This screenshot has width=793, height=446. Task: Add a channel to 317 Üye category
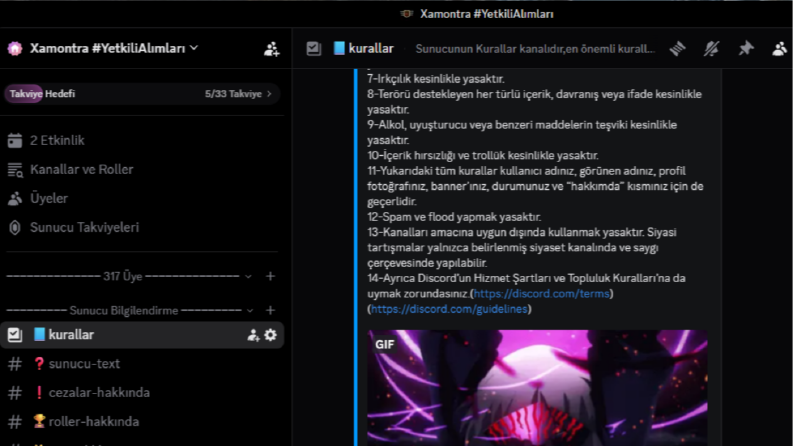click(271, 276)
